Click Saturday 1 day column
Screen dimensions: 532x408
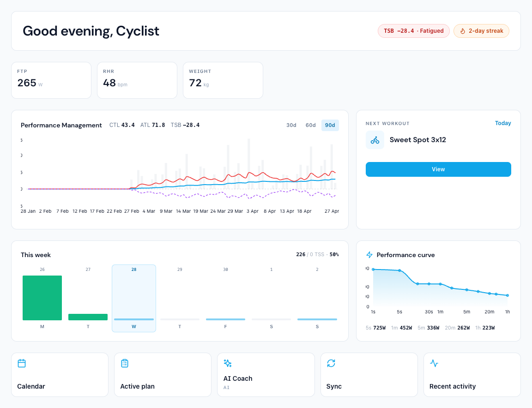coord(272,298)
